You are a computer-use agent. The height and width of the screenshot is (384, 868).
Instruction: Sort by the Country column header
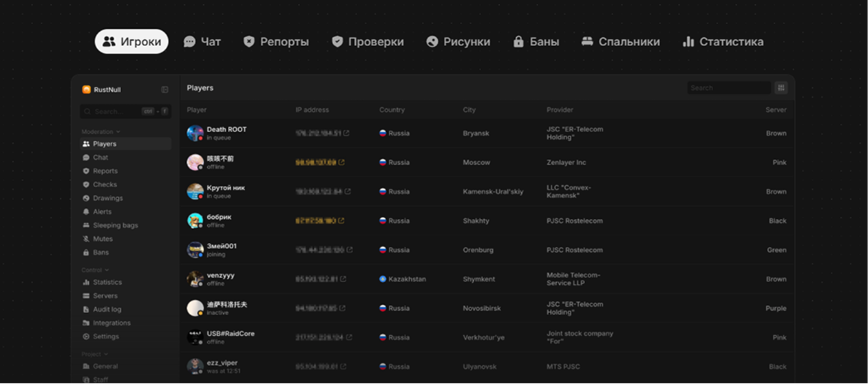coord(392,110)
